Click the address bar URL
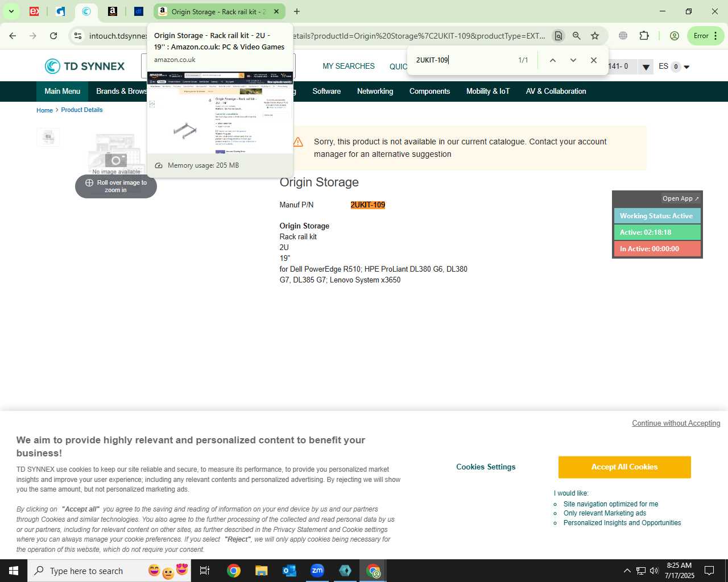 (317, 36)
